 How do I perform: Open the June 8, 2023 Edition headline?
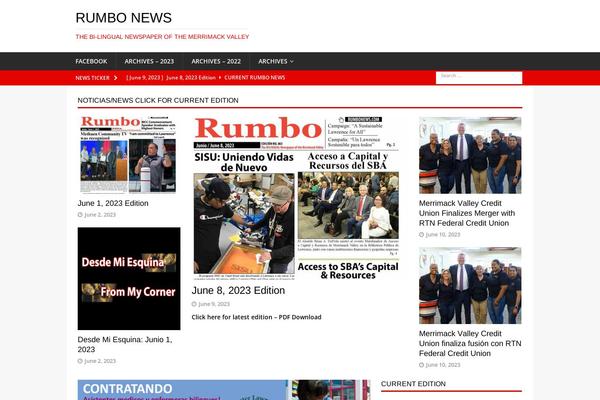click(238, 291)
